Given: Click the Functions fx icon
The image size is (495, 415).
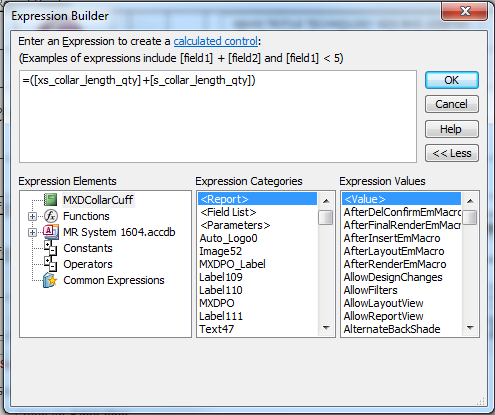Looking at the screenshot, I should pyautogui.click(x=51, y=216).
